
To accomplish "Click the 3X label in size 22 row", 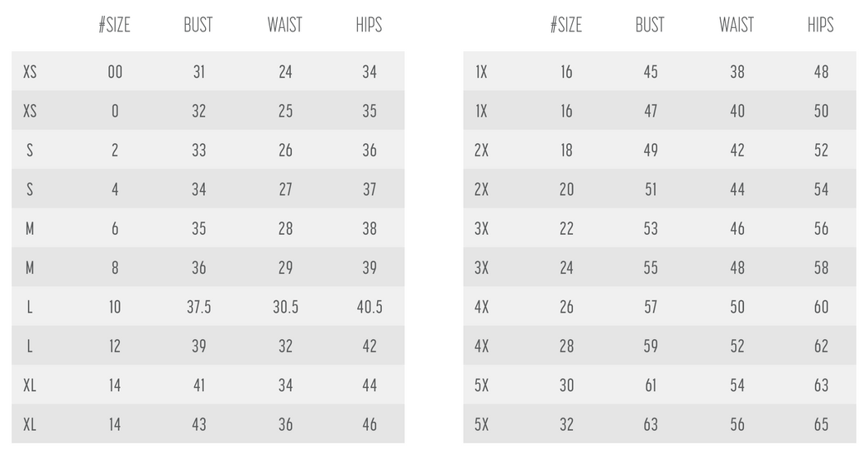I will click(482, 228).
